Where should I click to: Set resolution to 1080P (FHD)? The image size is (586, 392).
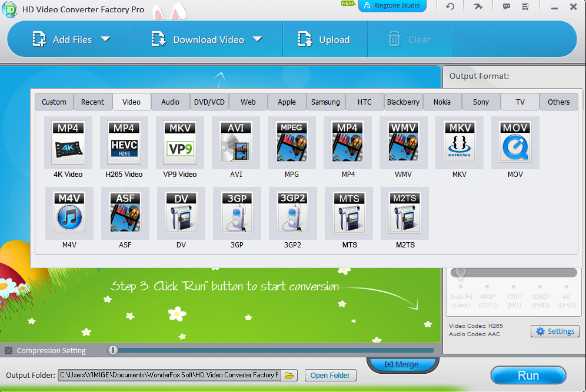tap(541, 300)
